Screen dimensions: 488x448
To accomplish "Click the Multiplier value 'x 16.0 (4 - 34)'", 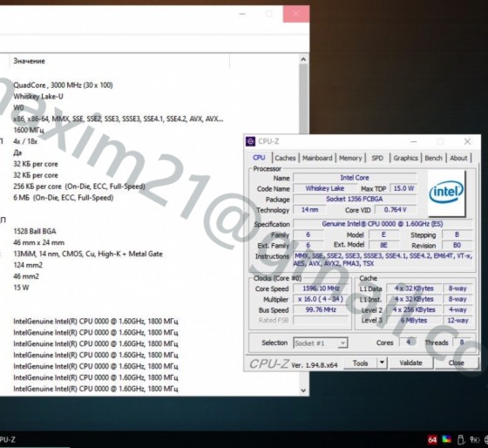I will click(321, 299).
